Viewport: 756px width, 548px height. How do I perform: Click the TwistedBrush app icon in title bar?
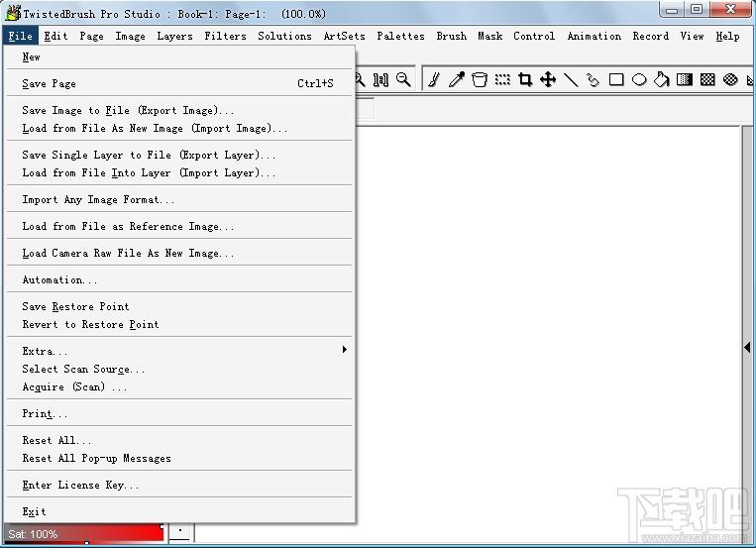pos(13,13)
